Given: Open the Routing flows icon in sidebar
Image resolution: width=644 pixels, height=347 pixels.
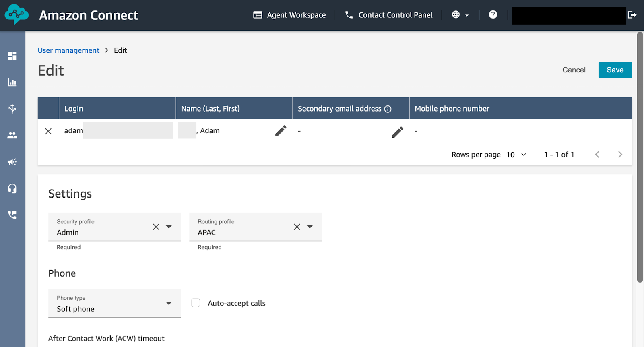Looking at the screenshot, I should (x=12, y=109).
